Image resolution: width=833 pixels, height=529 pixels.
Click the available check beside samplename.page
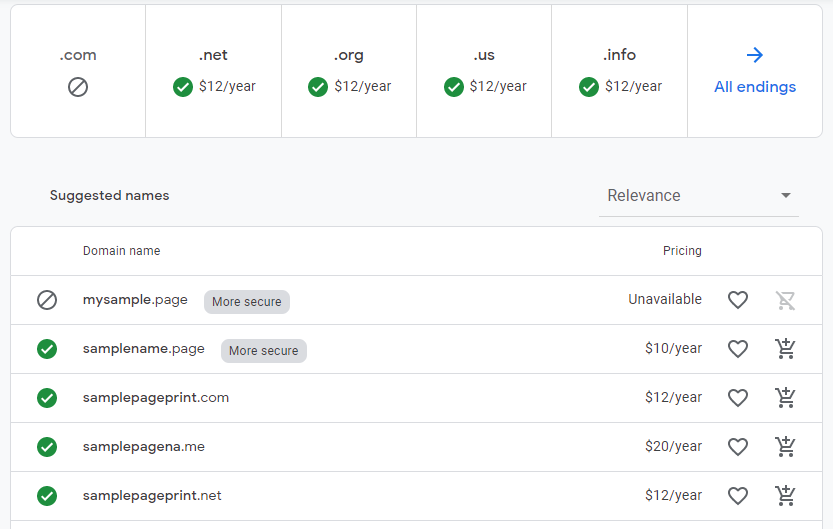(x=47, y=349)
